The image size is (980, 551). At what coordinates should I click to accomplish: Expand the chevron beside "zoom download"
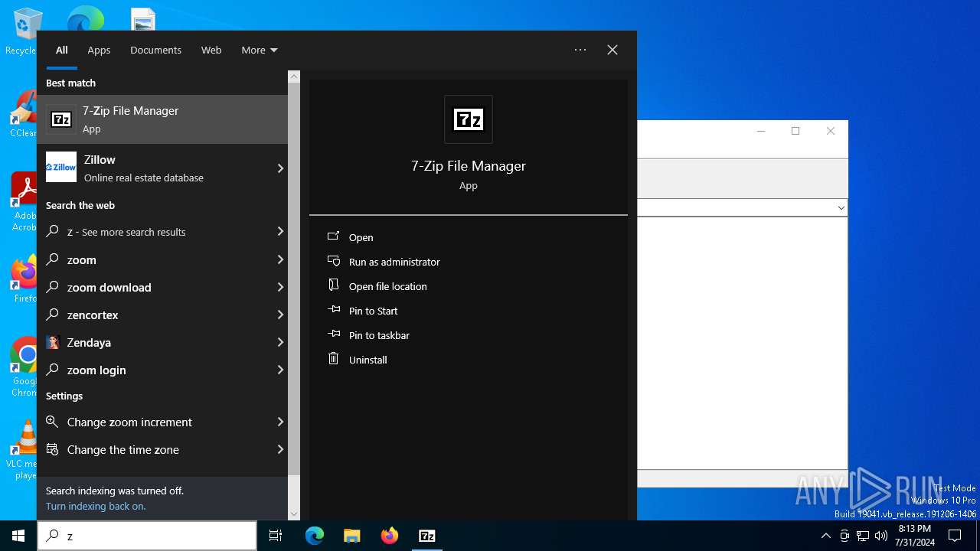280,287
